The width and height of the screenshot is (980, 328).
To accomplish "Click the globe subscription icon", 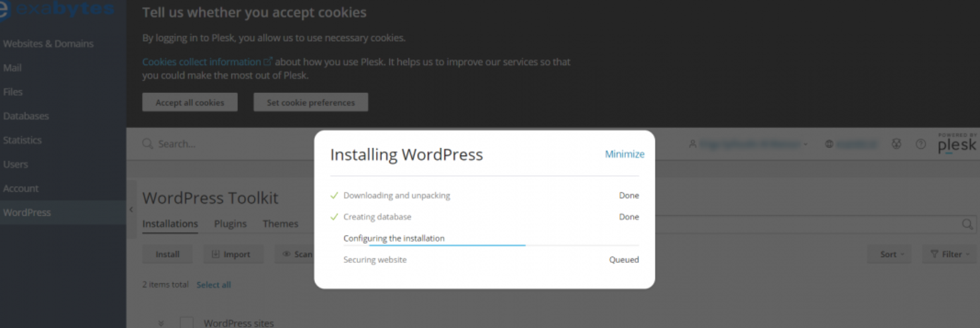I will pyautogui.click(x=829, y=144).
